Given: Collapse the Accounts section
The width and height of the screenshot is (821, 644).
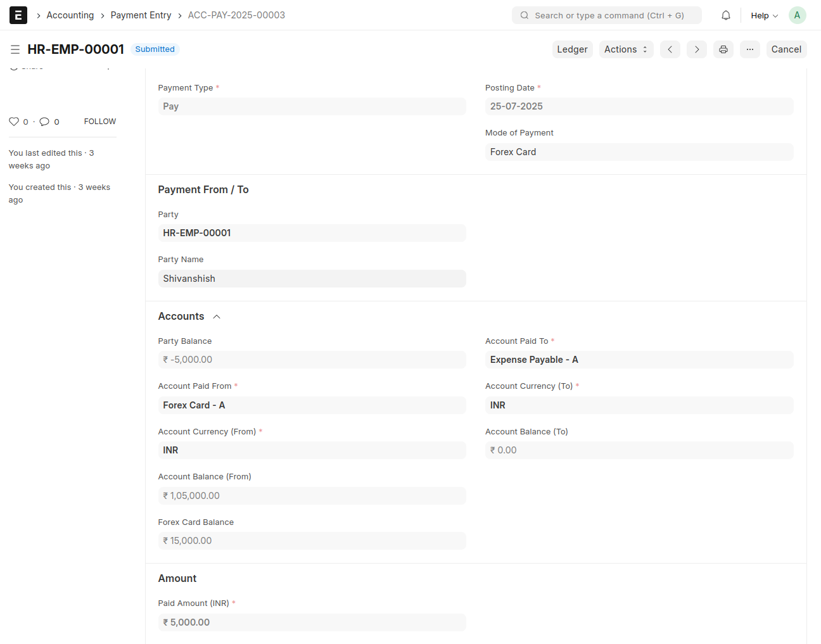Looking at the screenshot, I should (217, 317).
